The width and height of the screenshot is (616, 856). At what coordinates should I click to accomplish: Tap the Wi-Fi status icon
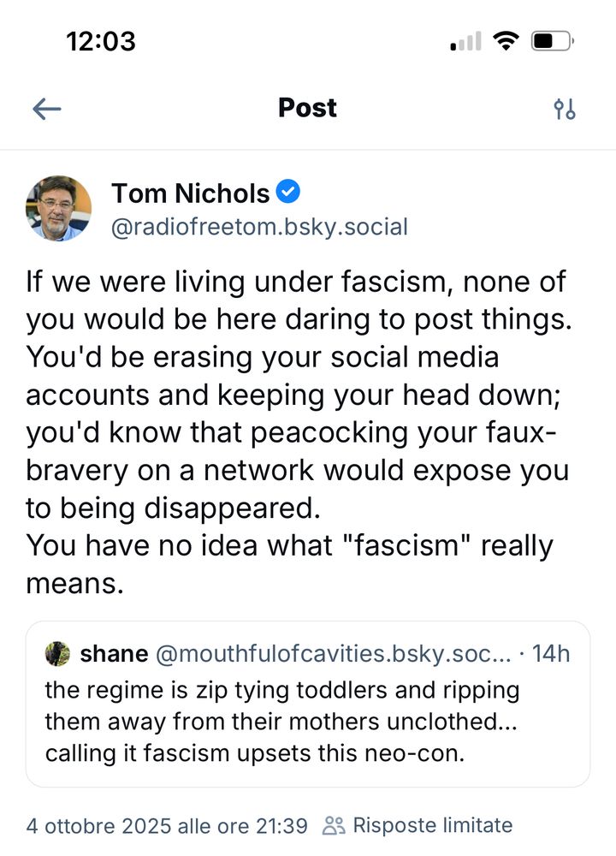[x=507, y=42]
